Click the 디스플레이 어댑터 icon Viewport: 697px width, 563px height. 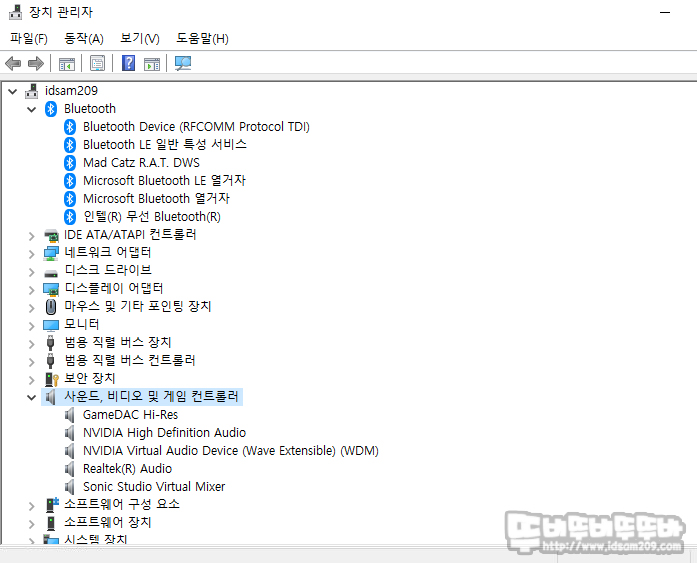pyautogui.click(x=51, y=289)
